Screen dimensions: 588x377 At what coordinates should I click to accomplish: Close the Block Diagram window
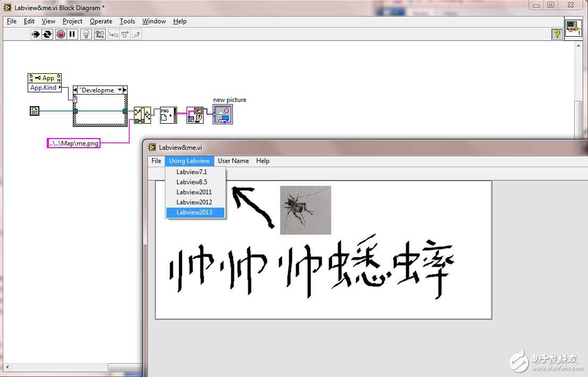[570, 5]
